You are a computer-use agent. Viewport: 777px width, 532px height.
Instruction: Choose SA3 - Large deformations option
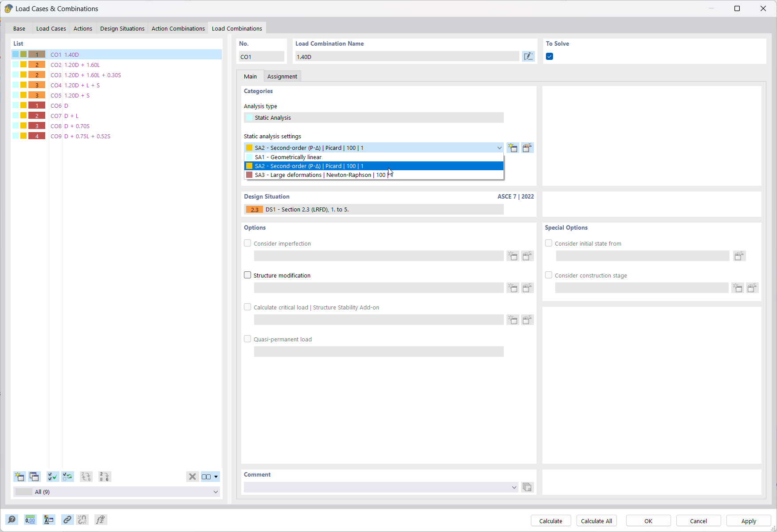pos(374,175)
